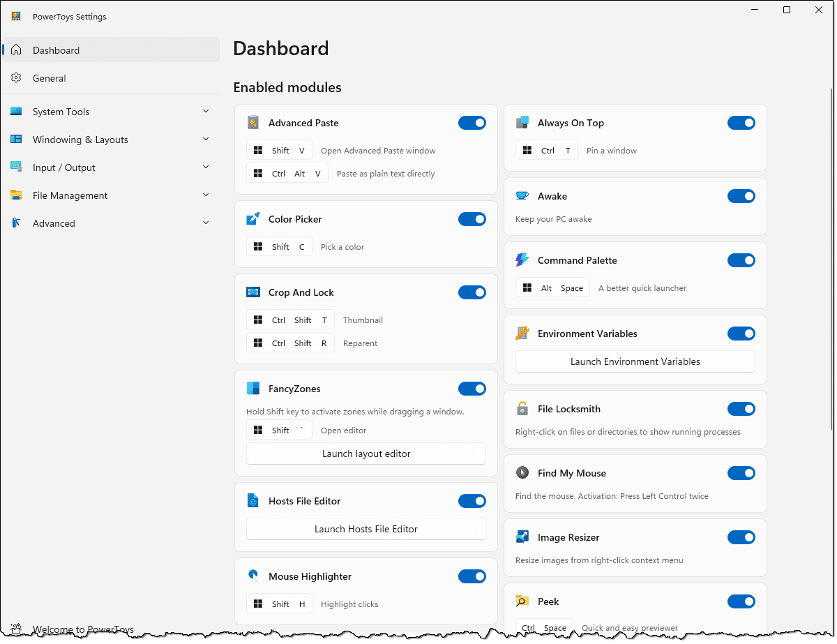Click Launch Environment Variables button
837x644 pixels.
pyautogui.click(x=635, y=361)
